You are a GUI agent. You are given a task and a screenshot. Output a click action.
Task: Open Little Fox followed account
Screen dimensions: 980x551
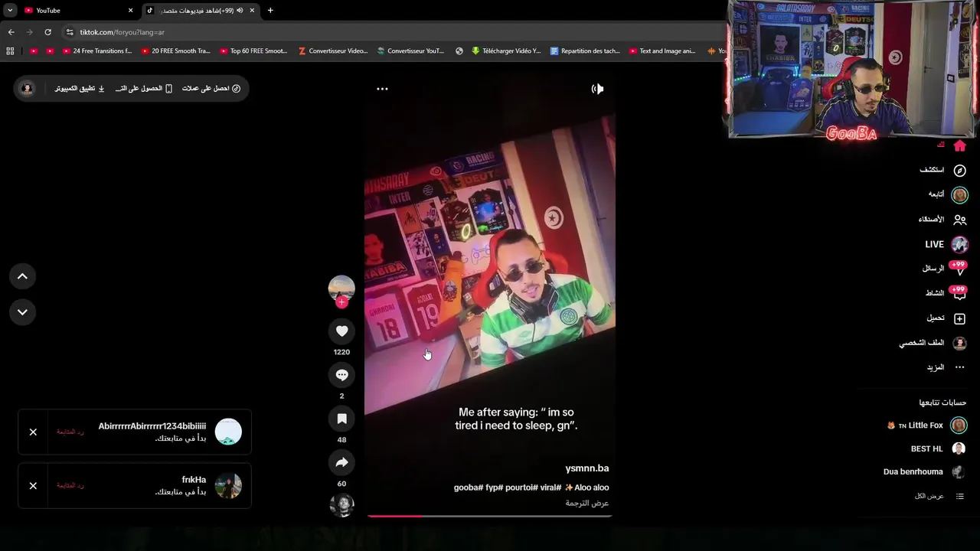click(926, 425)
